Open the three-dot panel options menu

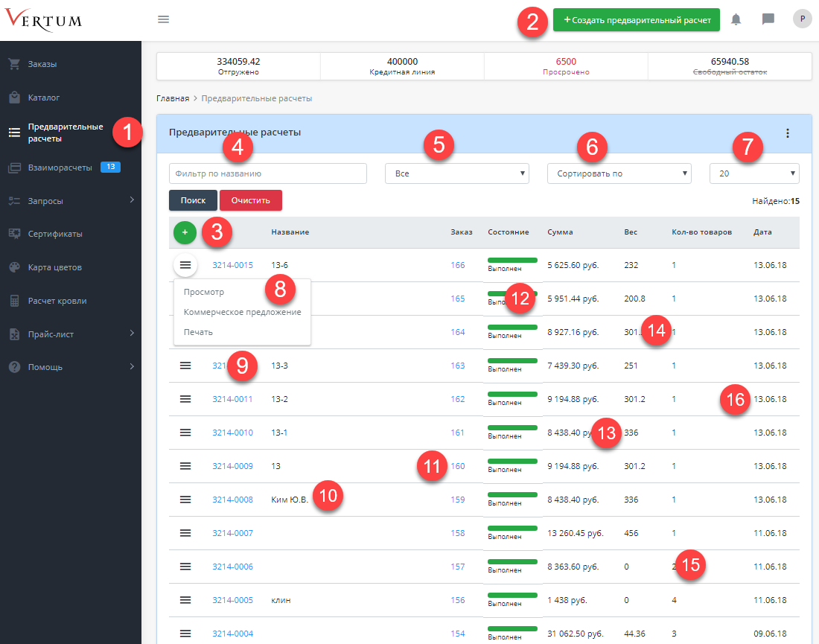pos(788,133)
